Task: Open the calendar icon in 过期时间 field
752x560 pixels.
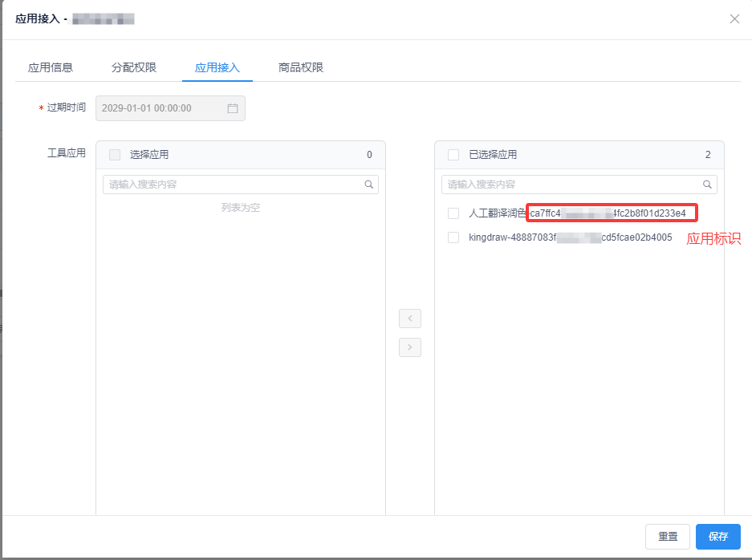Action: pos(233,108)
